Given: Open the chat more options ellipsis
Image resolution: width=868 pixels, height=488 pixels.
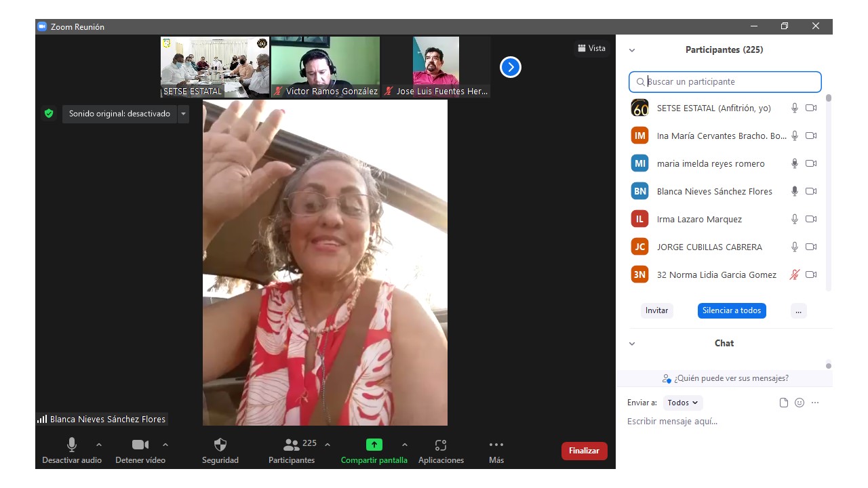Looking at the screenshot, I should click(815, 403).
